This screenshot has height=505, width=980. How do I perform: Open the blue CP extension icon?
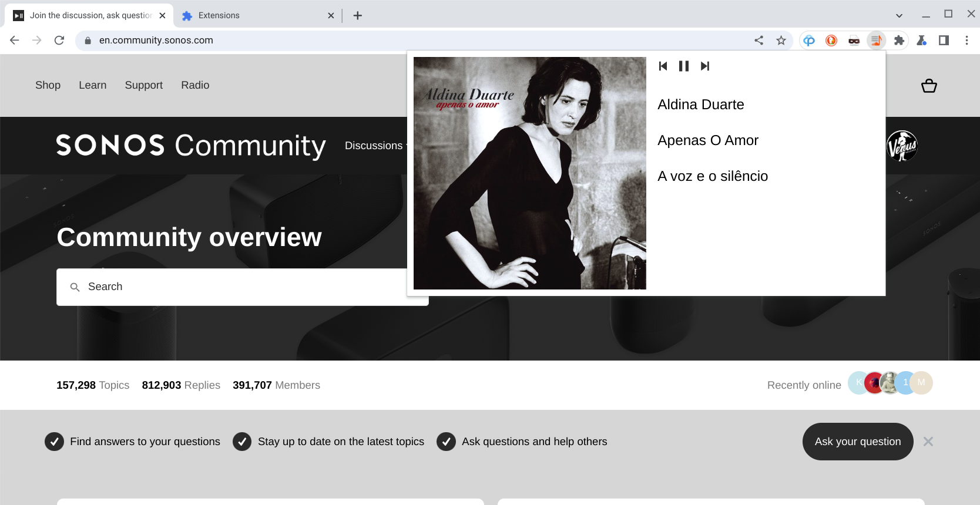click(x=809, y=40)
